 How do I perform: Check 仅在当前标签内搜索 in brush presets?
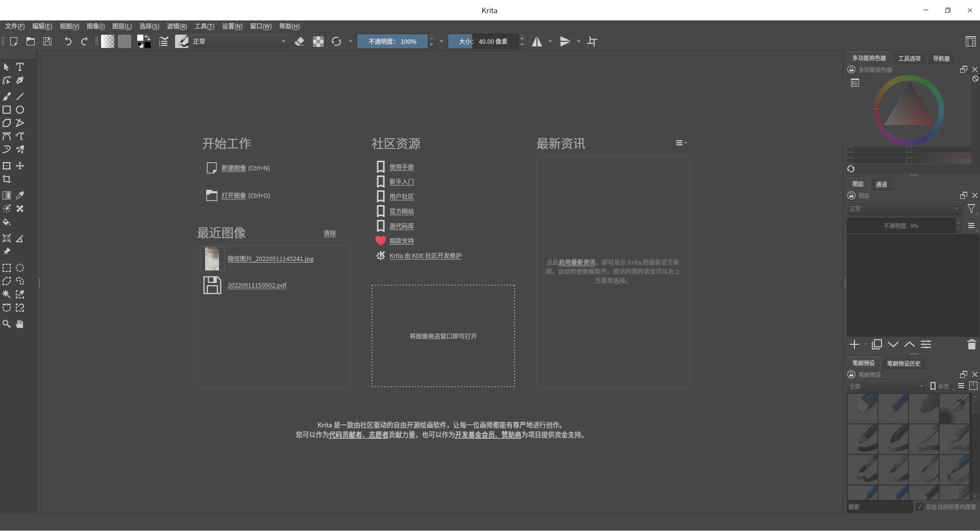click(919, 508)
